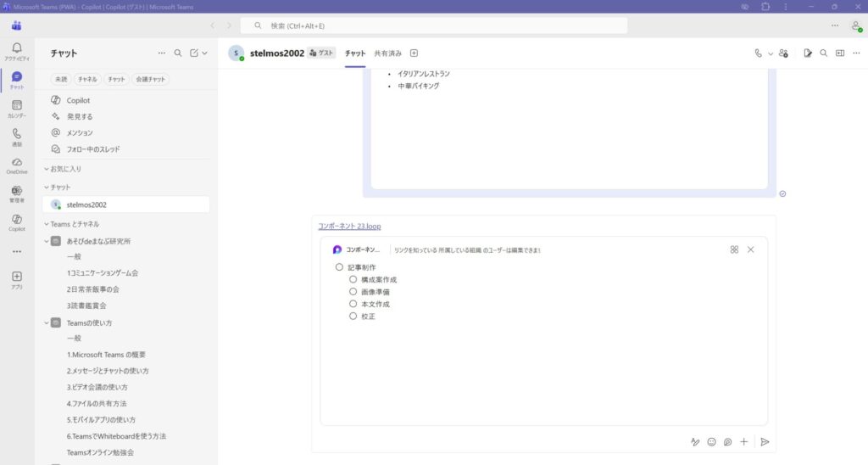Viewport: 868px width, 465px height.
Task: Collapse the お気に入り section
Action: click(47, 169)
